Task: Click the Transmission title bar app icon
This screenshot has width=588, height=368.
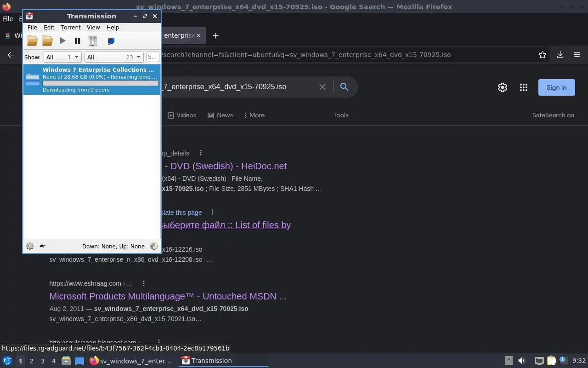Action: [29, 16]
